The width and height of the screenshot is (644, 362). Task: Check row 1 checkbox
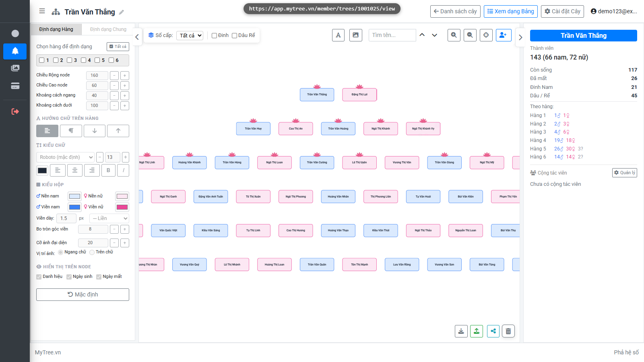point(41,60)
